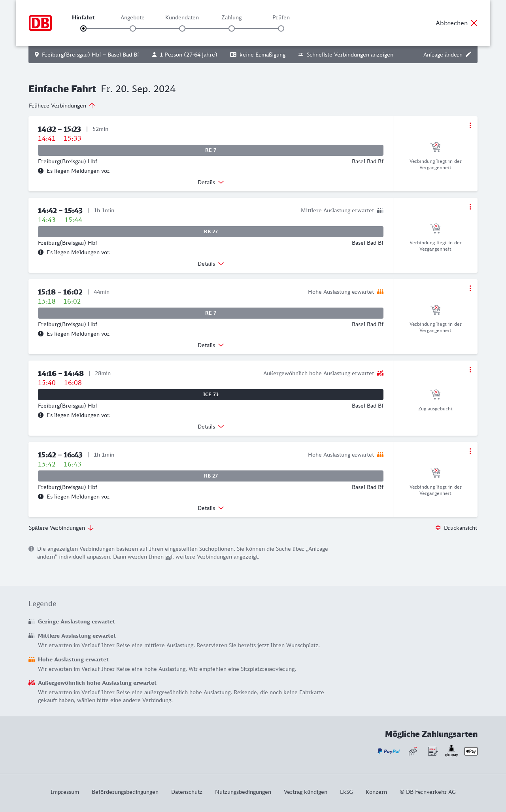The width and height of the screenshot is (506, 812).
Task: Select the Kundendaten step circle
Action: pyautogui.click(x=182, y=28)
